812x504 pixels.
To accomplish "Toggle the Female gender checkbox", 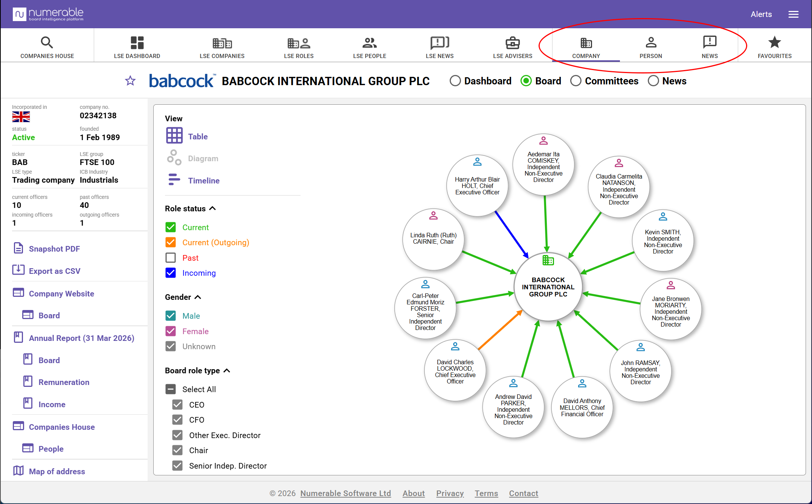I will (x=171, y=331).
